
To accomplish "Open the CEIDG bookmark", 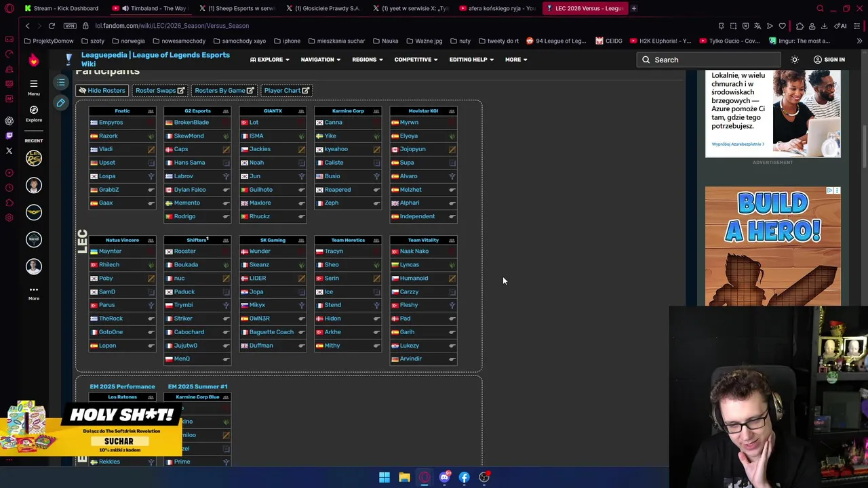I will pos(609,41).
